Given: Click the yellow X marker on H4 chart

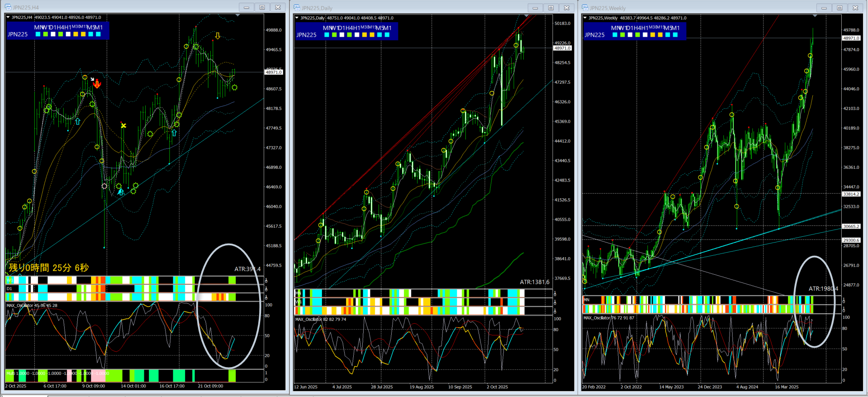Looking at the screenshot, I should point(123,126).
